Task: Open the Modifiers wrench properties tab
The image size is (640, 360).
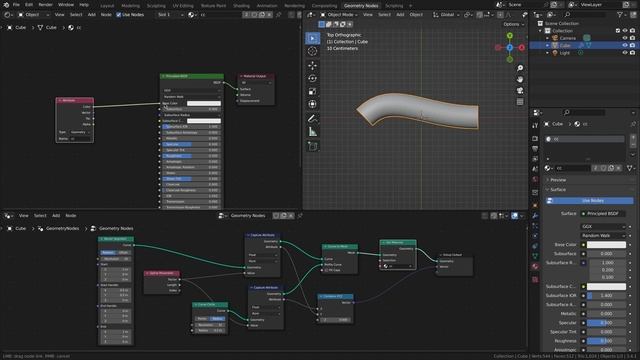Action: (535, 216)
